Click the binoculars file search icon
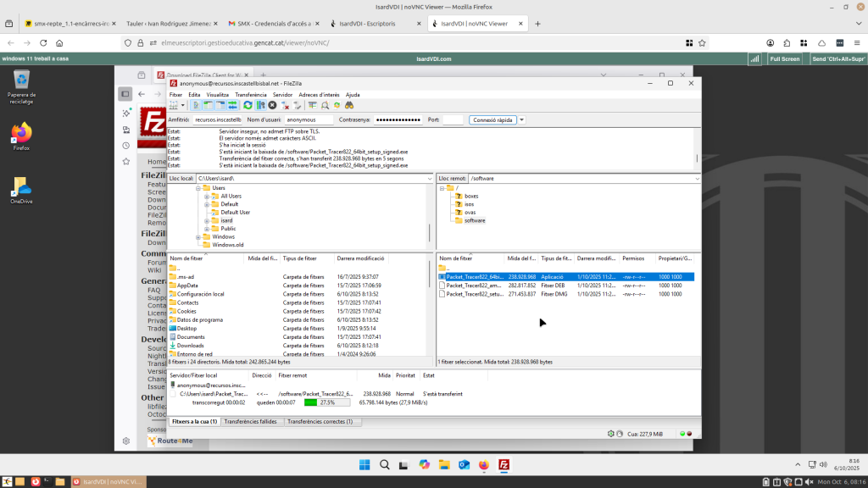868x488 pixels. click(348, 105)
